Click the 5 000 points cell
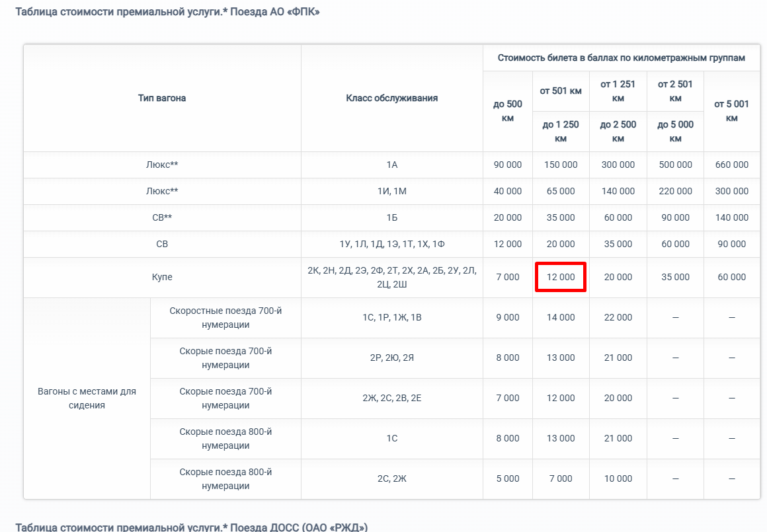Screen dimensions: 767x532 507,478
